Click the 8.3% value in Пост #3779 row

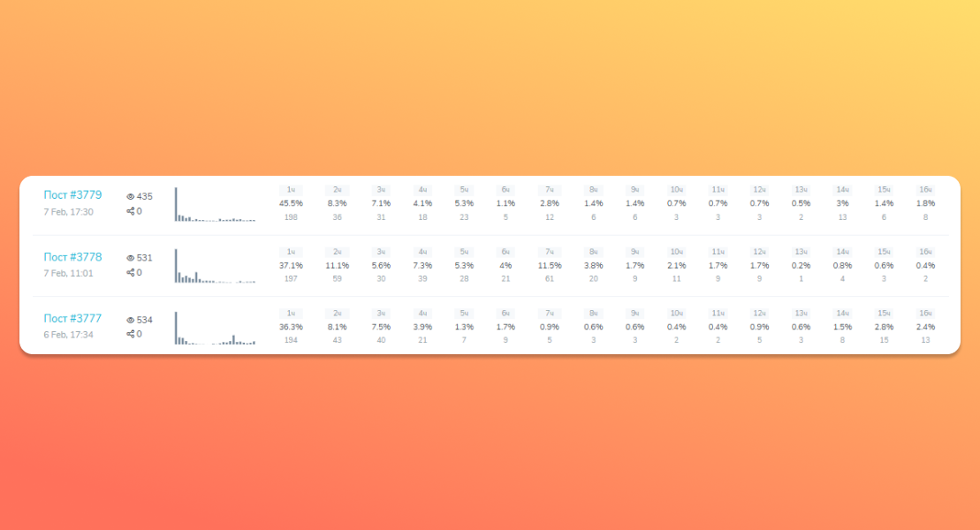coord(337,203)
